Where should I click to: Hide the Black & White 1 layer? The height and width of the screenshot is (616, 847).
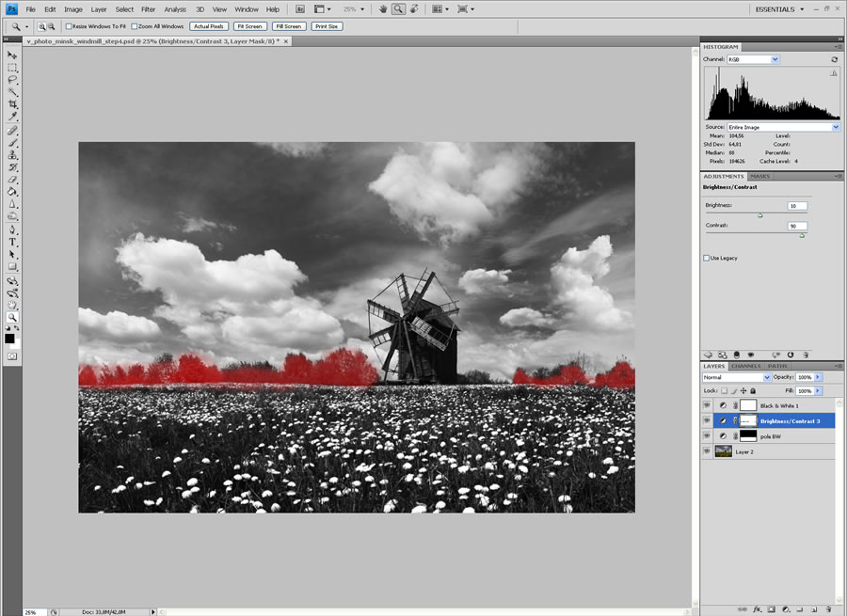coord(707,405)
